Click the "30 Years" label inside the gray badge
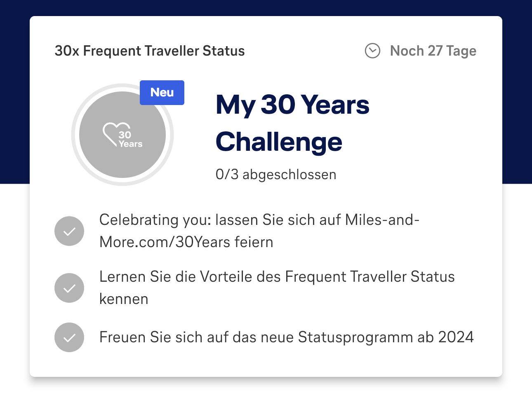Viewport: 532px width, 395px height. click(130, 140)
